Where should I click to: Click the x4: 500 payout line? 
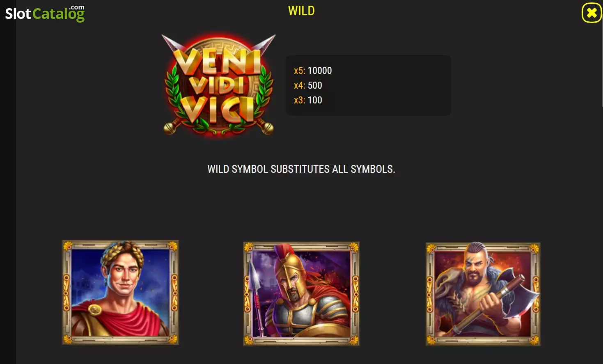tap(308, 85)
